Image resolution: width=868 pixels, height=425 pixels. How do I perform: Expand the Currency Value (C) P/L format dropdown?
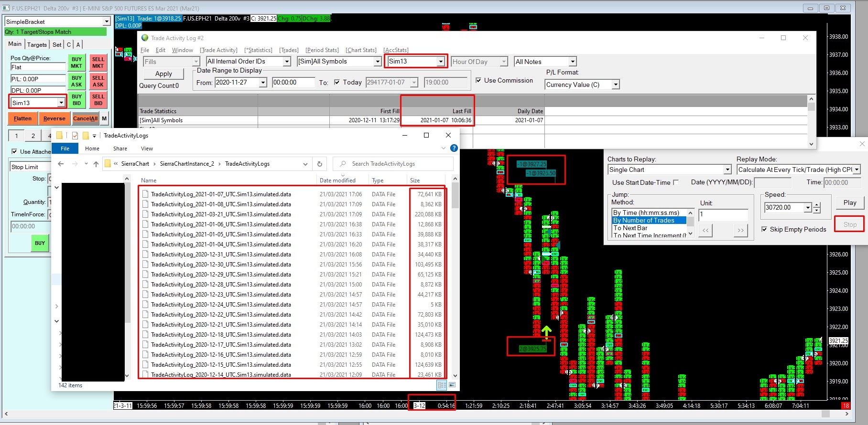(616, 85)
